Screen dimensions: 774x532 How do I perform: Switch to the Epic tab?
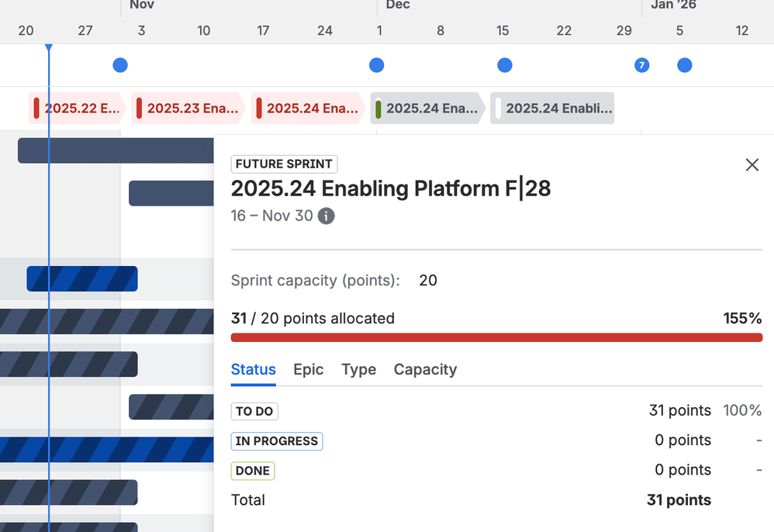click(308, 370)
